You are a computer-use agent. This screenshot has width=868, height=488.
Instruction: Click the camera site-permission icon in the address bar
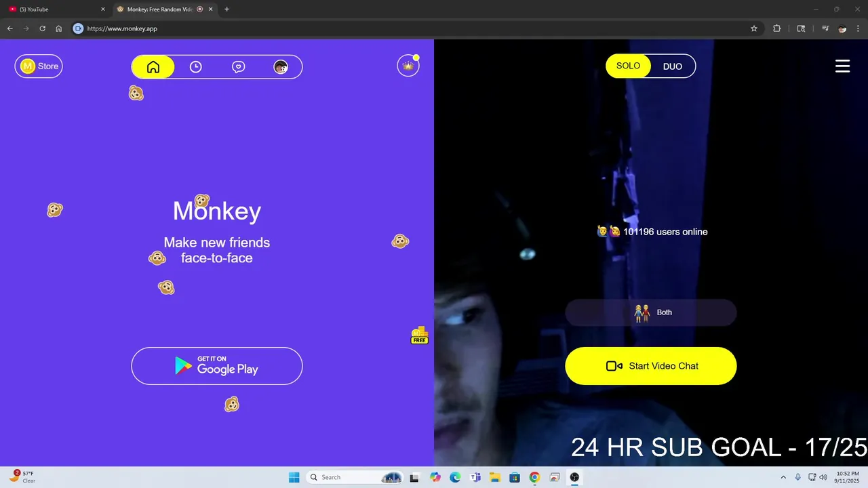78,28
